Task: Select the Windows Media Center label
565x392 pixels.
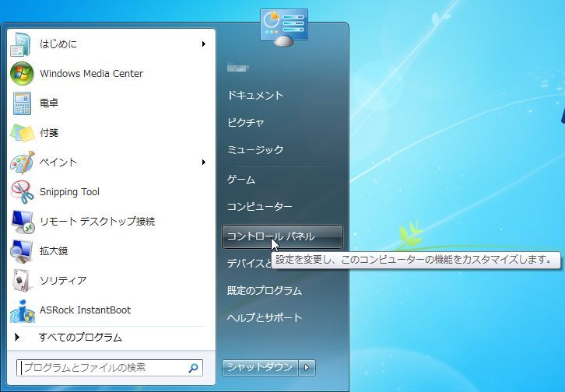Action: 92,73
